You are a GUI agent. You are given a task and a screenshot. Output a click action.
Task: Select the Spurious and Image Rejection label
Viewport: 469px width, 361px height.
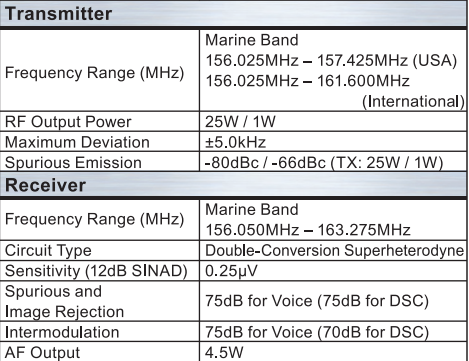pyautogui.click(x=64, y=301)
